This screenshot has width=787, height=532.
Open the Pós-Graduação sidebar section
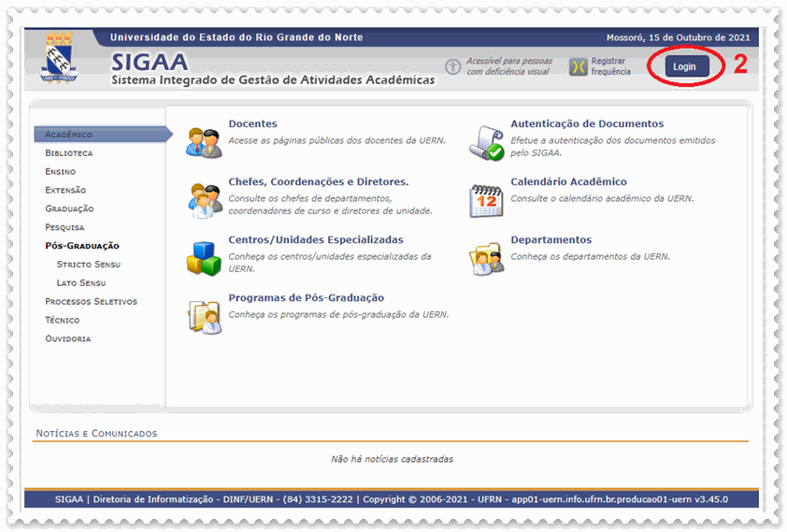point(82,246)
